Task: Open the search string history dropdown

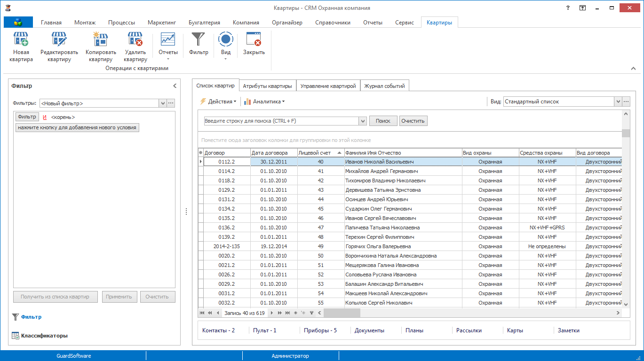Action: [362, 121]
